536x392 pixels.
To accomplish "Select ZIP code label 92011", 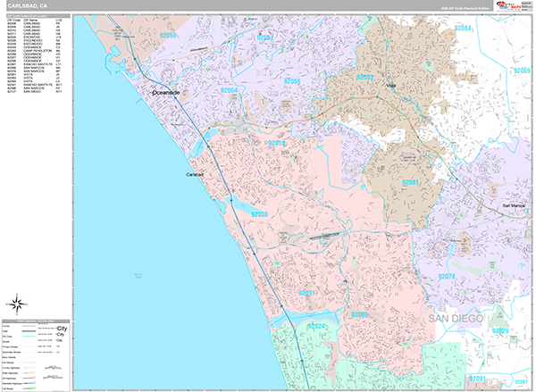I will 306,293.
